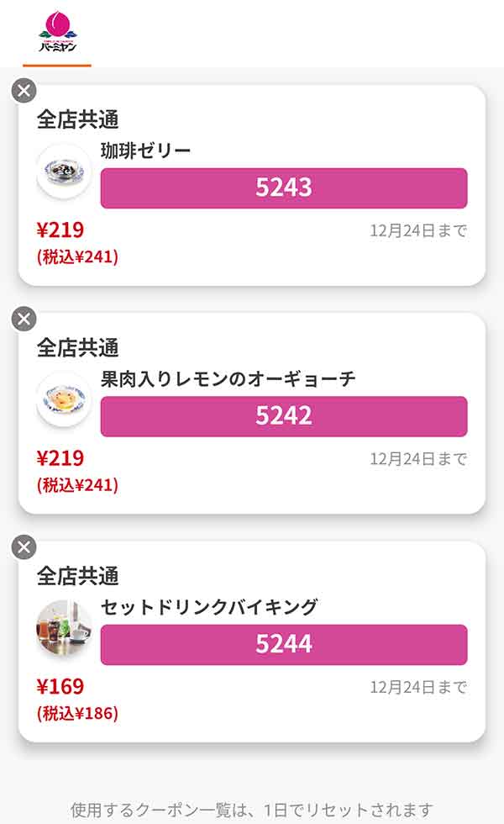Select the 珈琲ゼリー dish image
The height and width of the screenshot is (824, 504).
pyautogui.click(x=62, y=166)
